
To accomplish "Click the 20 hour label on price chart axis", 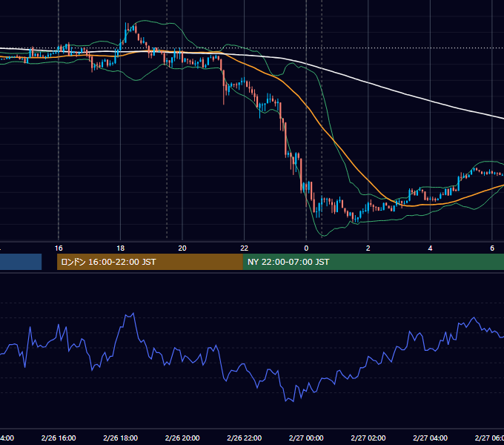I will pyautogui.click(x=182, y=248).
